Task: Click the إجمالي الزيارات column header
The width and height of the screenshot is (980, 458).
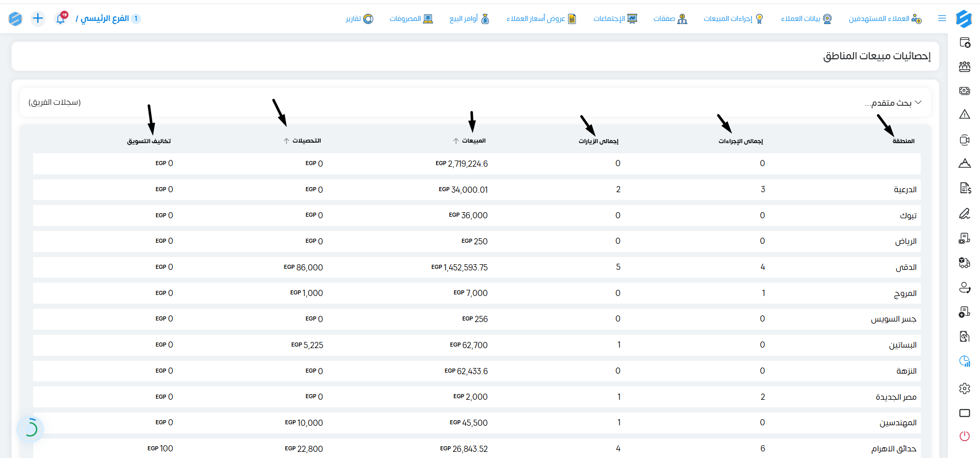Action: click(598, 141)
